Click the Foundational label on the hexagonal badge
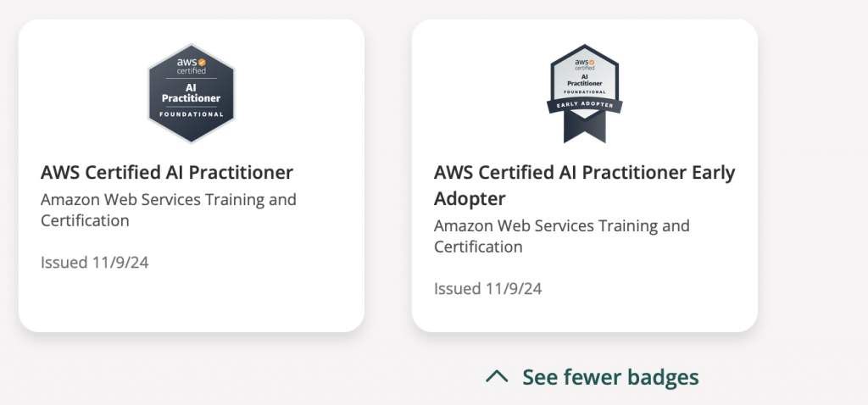 [191, 114]
